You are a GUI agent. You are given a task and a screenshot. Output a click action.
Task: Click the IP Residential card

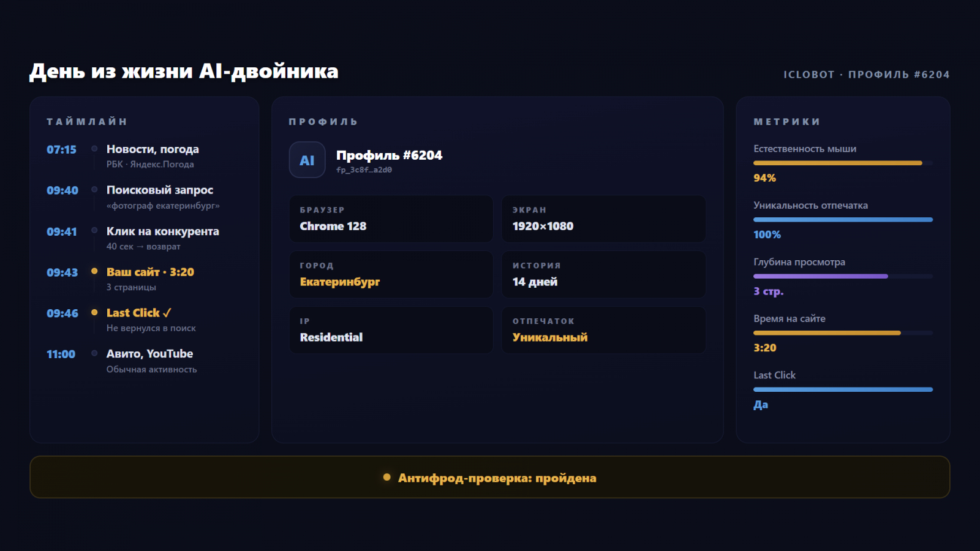[391, 330]
